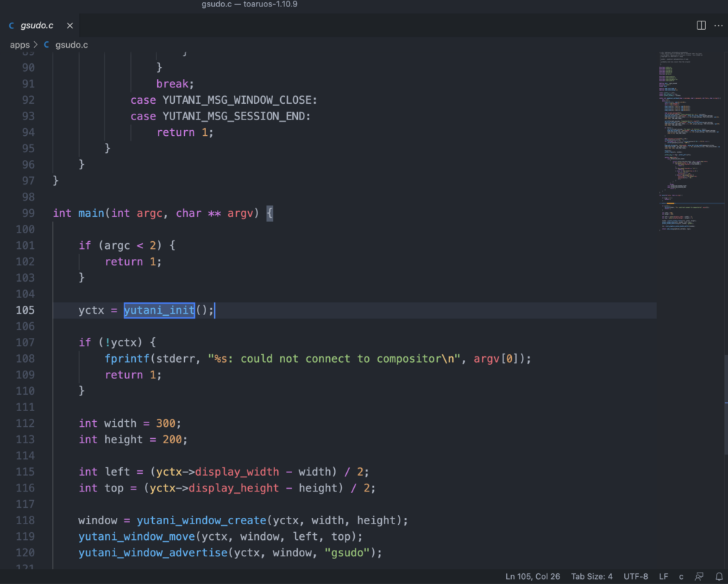Image resolution: width=728 pixels, height=584 pixels.
Task: Click the argc < 2 condition
Action: 130,245
